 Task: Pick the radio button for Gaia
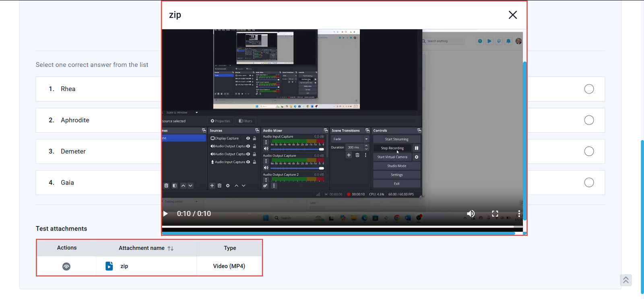pyautogui.click(x=588, y=183)
